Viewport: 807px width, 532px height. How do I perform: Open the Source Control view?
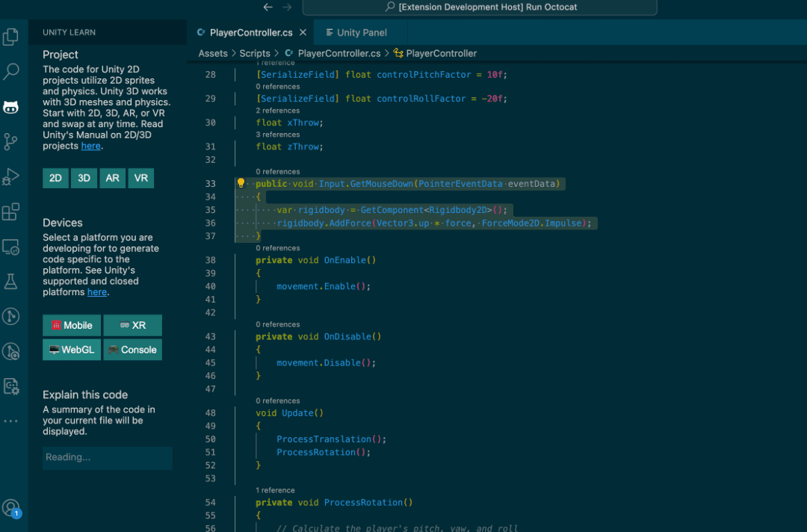point(11,141)
